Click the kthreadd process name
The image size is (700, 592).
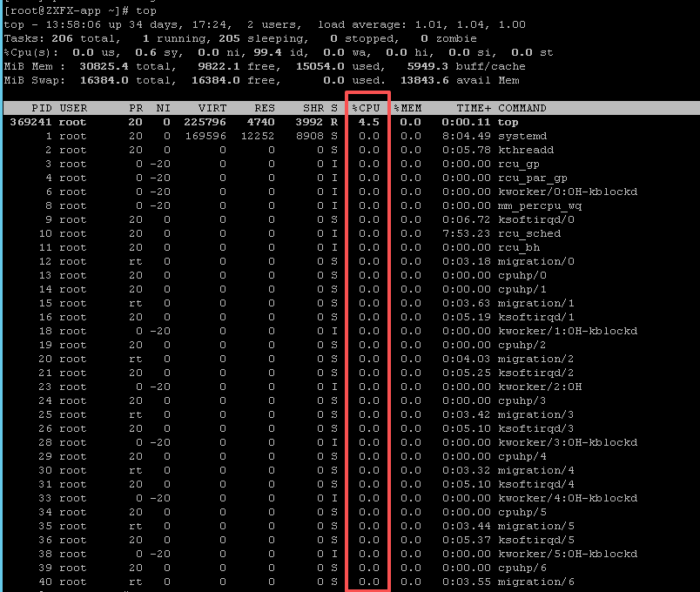[x=526, y=150]
